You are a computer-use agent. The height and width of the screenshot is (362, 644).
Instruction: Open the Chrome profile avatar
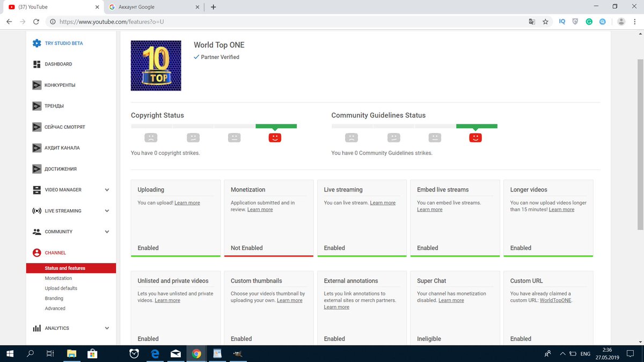click(x=621, y=22)
